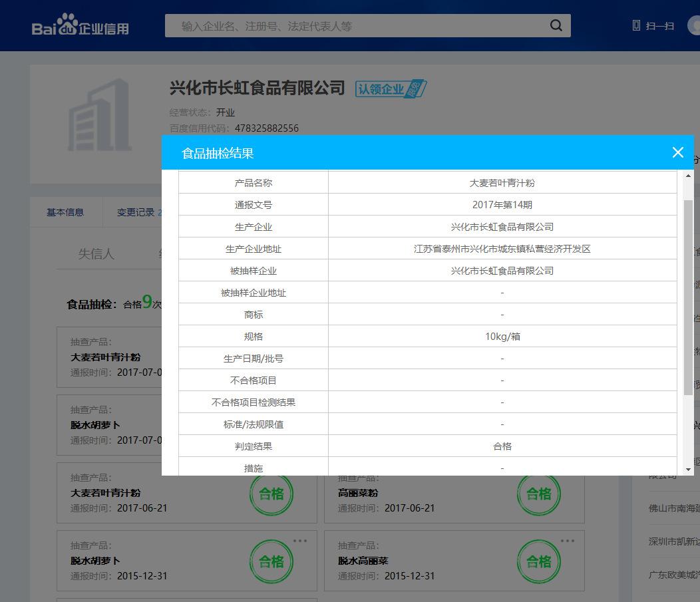
Task: Click the 扫一扫 scan icon
Action: 653,26
